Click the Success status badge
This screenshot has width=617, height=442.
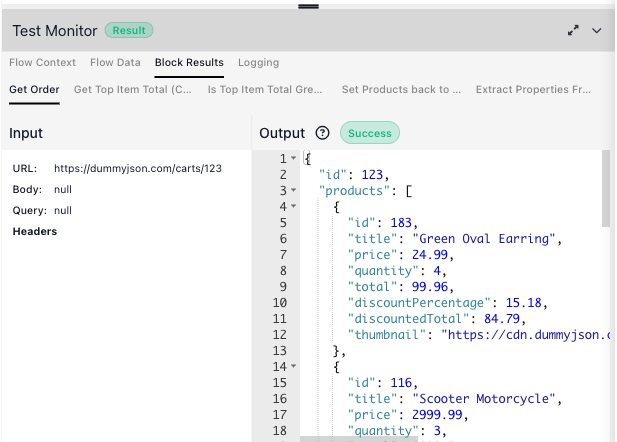click(x=370, y=133)
